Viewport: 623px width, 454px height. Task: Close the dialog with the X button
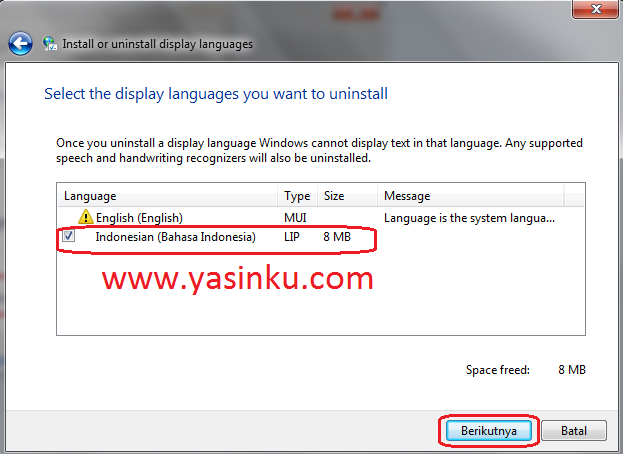click(596, 9)
